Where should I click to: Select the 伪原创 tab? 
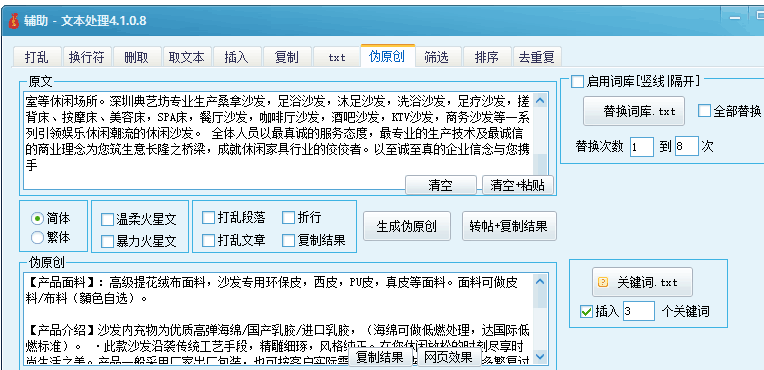[x=387, y=56]
